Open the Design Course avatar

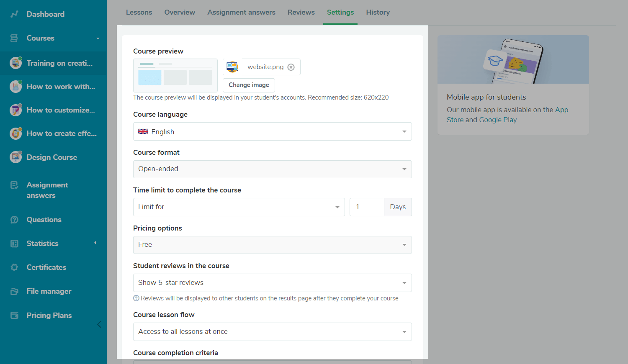pyautogui.click(x=16, y=157)
